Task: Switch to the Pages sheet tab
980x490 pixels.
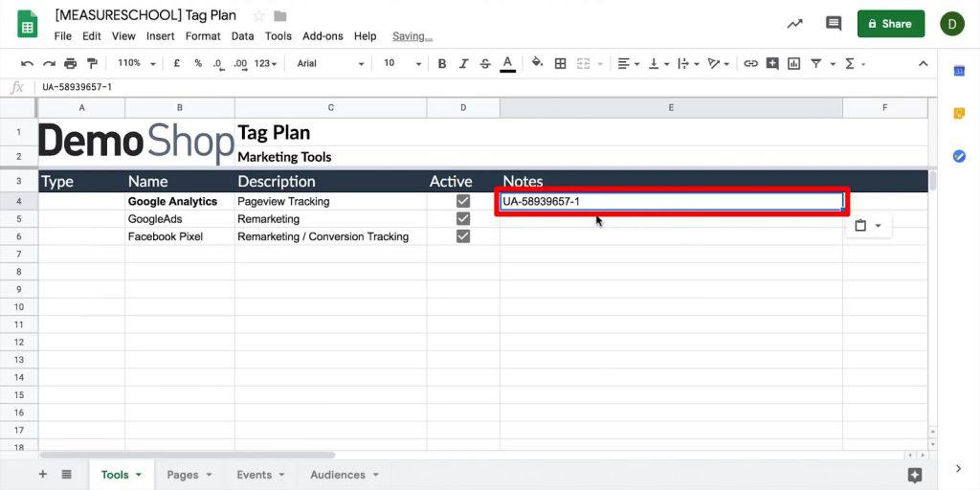Action: tap(189, 475)
